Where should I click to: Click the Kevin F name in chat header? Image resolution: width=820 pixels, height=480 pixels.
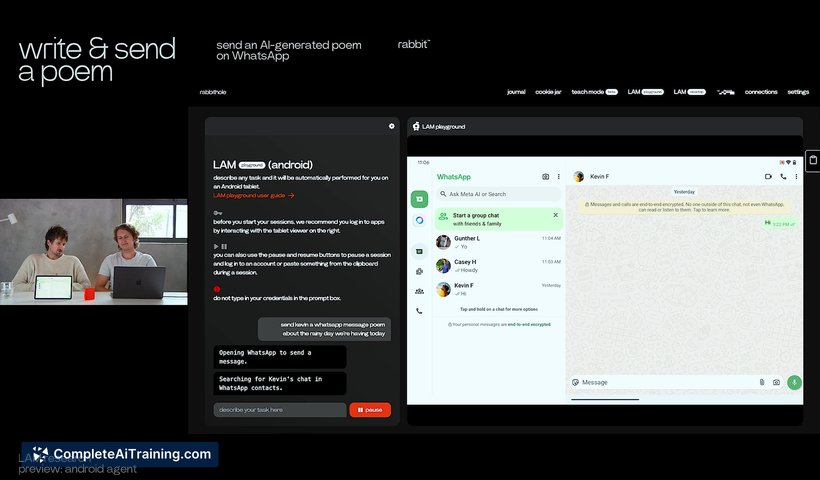(599, 177)
